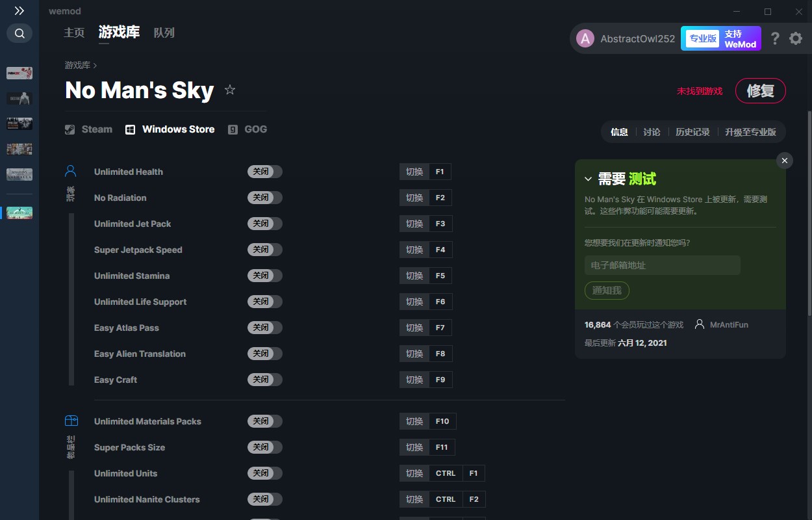812x520 pixels.
Task: Click the MrAntiFun author person icon
Action: click(x=700, y=324)
